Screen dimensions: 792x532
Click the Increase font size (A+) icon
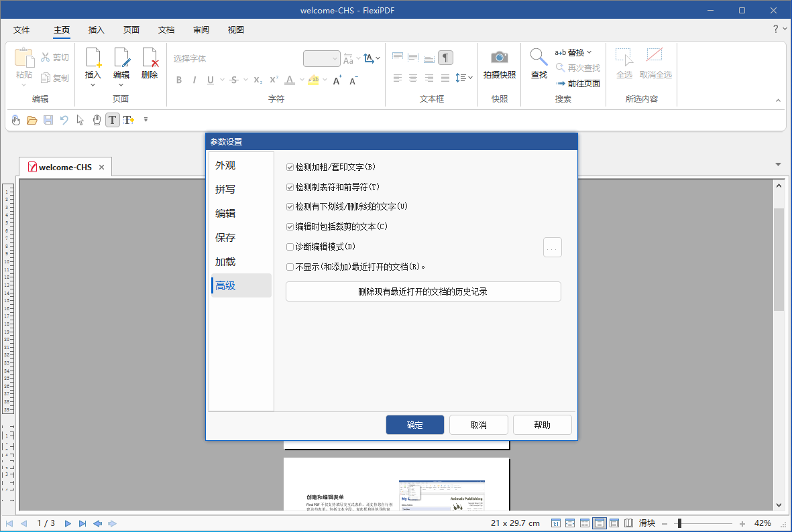[x=337, y=80]
